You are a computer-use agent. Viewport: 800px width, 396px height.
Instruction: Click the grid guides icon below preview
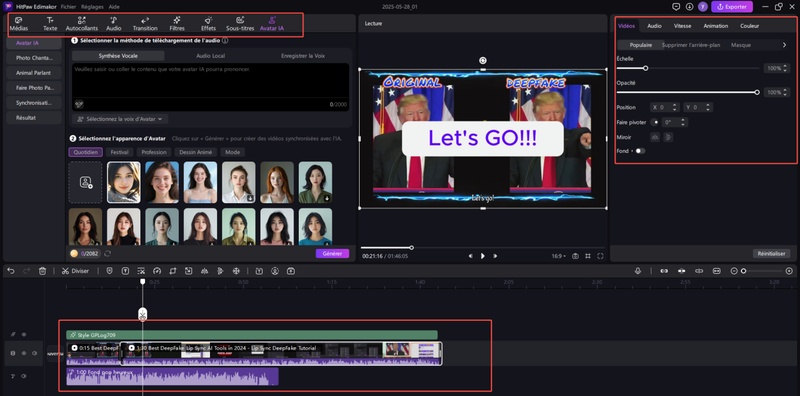pyautogui.click(x=588, y=256)
